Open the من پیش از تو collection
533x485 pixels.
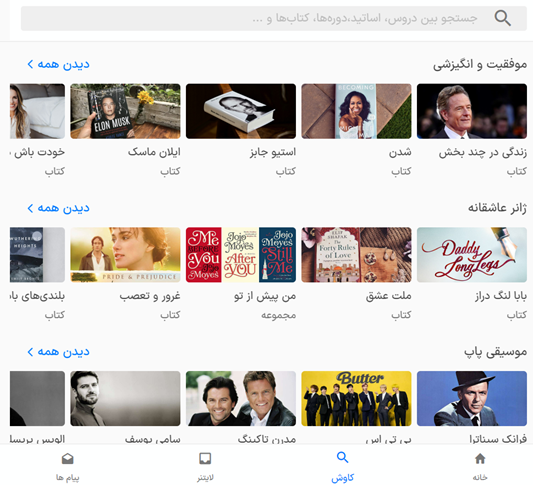tap(241, 255)
